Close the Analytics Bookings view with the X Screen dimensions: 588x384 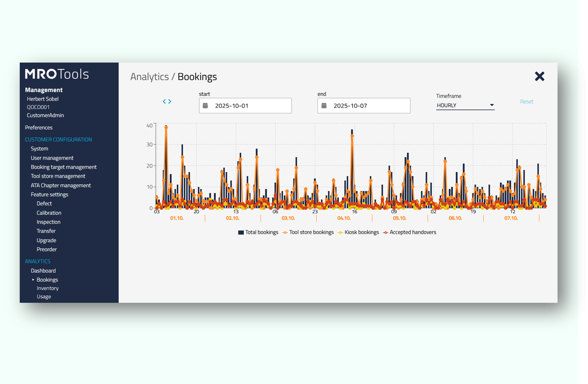click(x=540, y=76)
